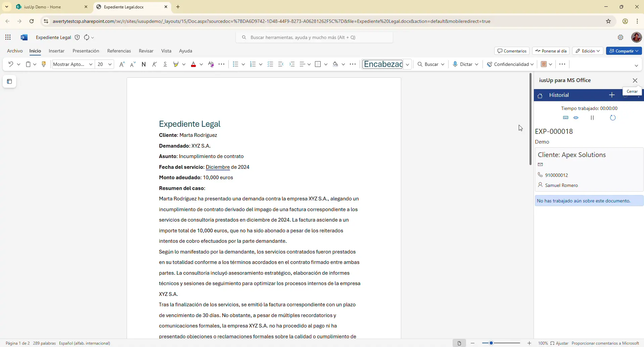Click the clear formatting icon
This screenshot has height=347, width=644.
[211, 64]
